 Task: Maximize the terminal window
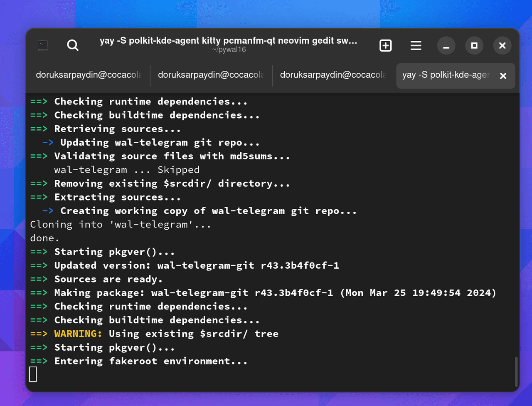[474, 45]
